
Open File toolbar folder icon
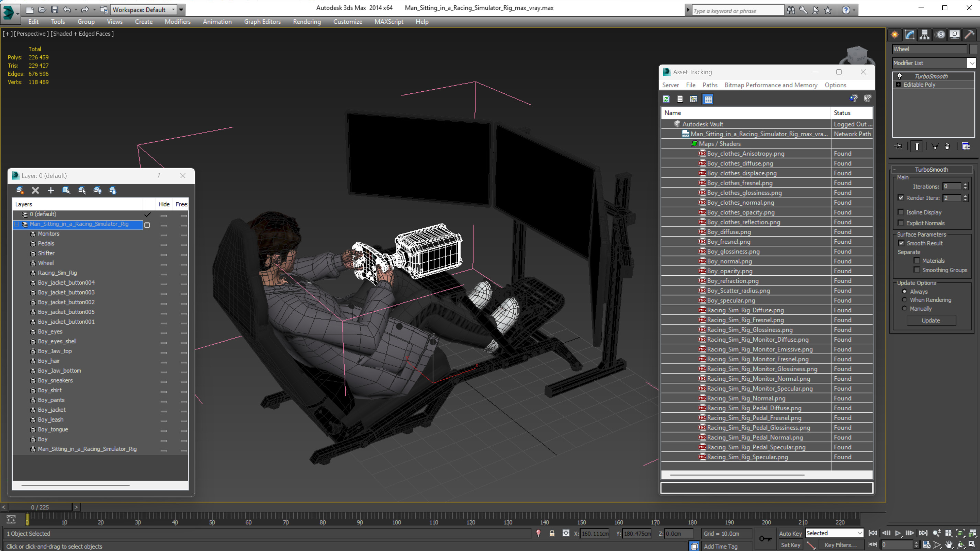[x=42, y=10]
